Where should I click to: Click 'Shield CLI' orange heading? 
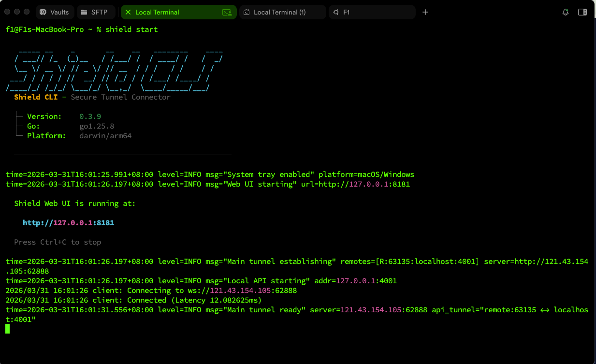36,97
